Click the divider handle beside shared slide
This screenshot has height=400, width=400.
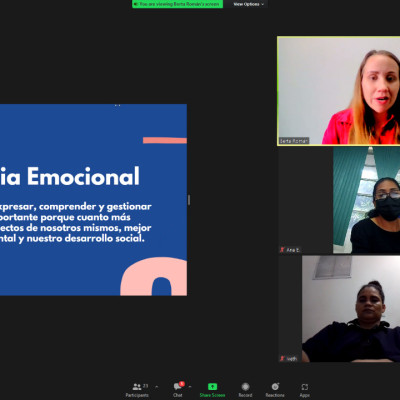click(189, 200)
